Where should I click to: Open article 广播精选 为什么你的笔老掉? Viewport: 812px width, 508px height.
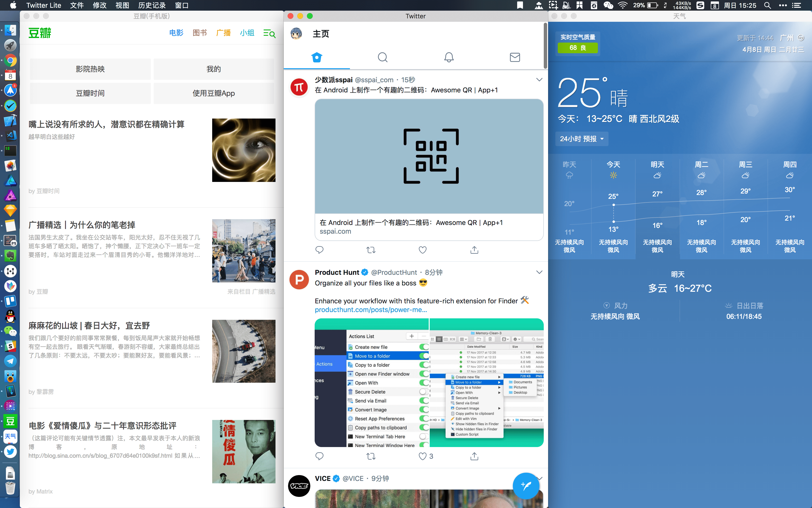[x=82, y=225]
